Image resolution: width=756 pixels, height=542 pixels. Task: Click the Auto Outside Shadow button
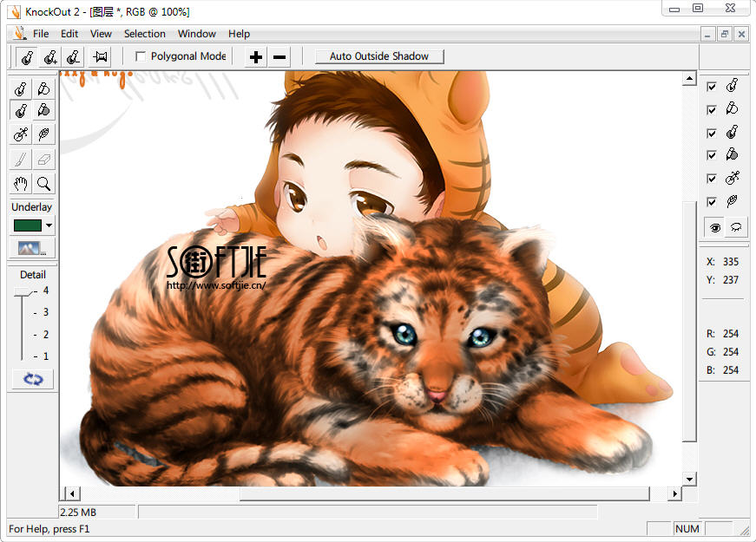coord(379,56)
